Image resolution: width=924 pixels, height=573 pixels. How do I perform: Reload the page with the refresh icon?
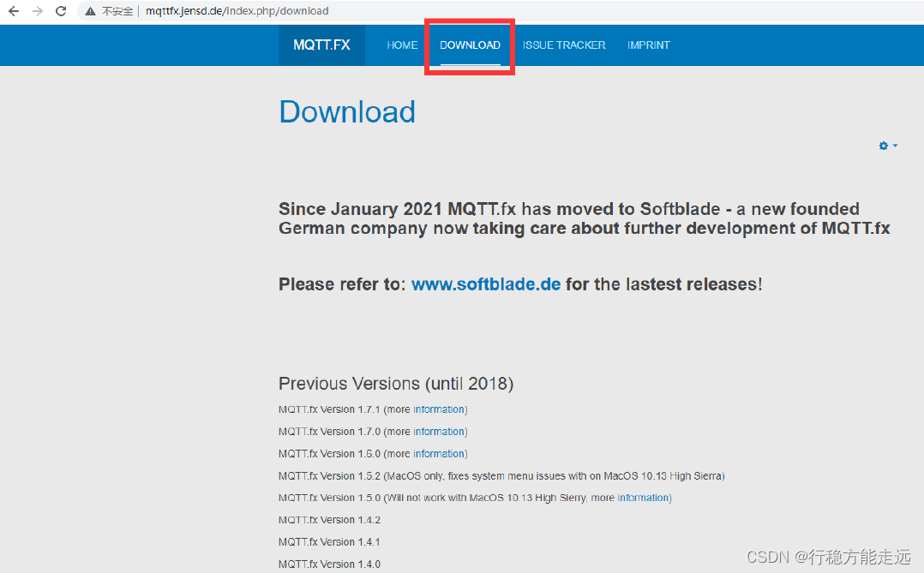pos(61,11)
